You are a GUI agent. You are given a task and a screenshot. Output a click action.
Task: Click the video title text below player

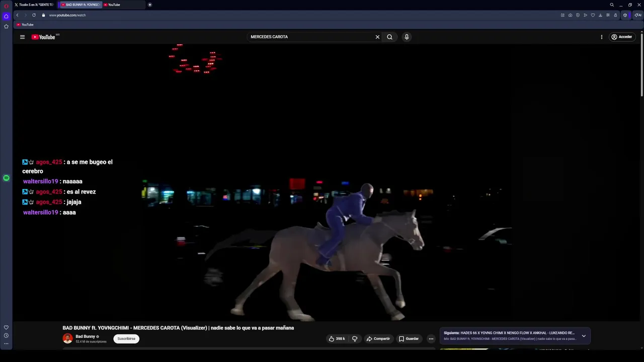point(178,328)
